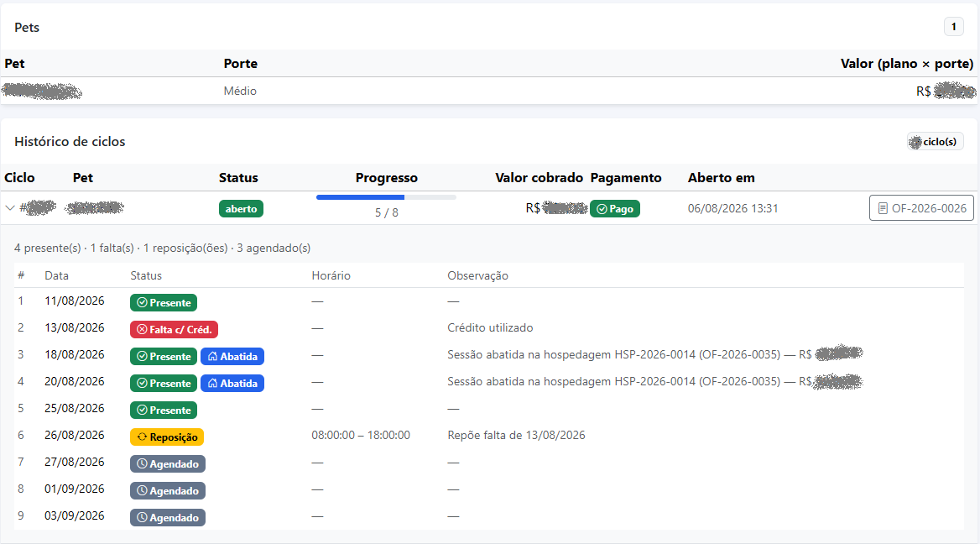Click Agendado badge for 01/09/2026
Image resolution: width=980 pixels, height=544 pixels.
click(x=168, y=491)
